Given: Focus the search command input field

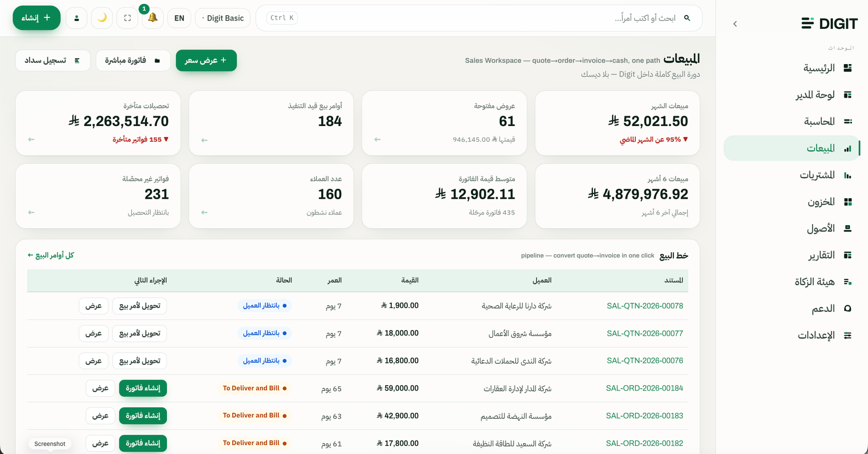Looking at the screenshot, I should coord(479,18).
